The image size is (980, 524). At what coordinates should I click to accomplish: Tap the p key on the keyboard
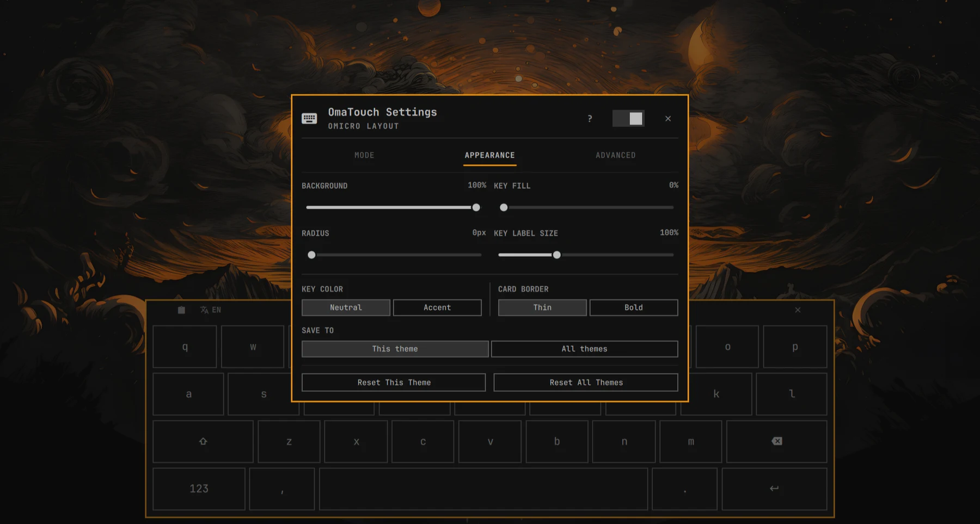pos(795,347)
